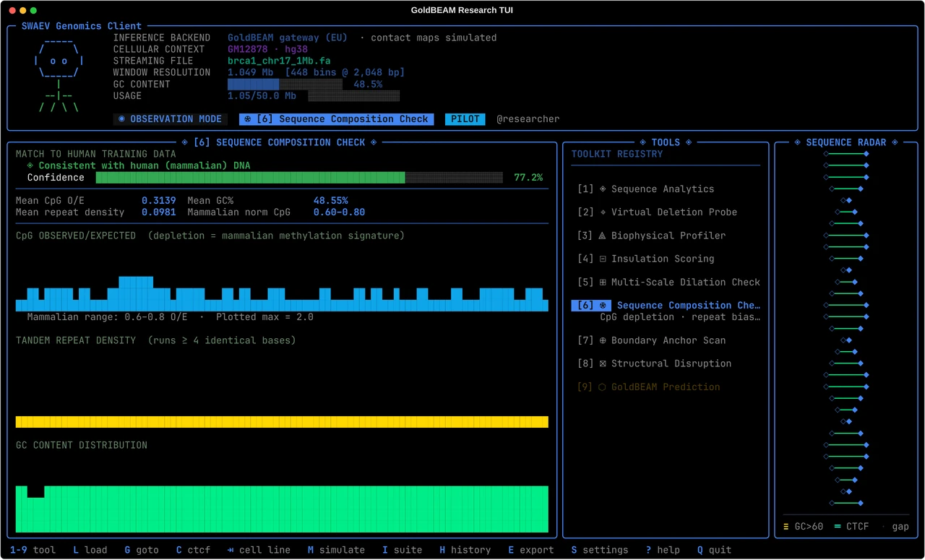Click the CTCF legend marker
Viewport: 925px width, 560px height.
click(x=838, y=527)
